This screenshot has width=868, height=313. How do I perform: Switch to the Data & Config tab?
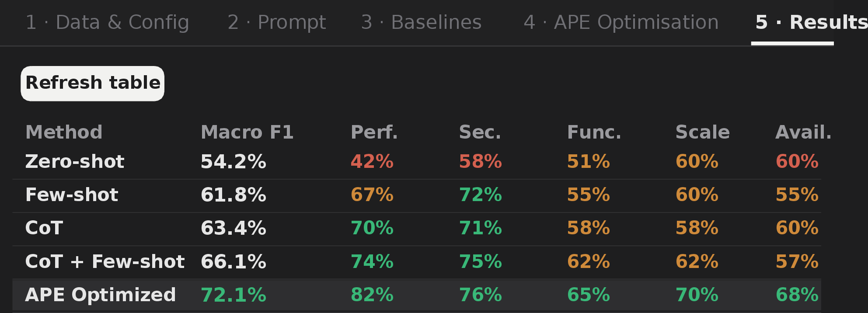[107, 22]
